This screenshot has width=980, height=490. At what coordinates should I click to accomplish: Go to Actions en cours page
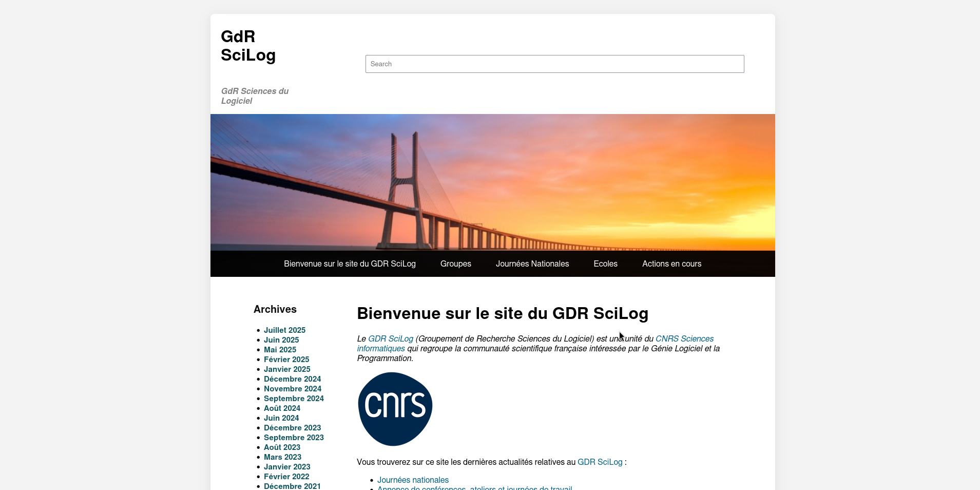point(671,263)
